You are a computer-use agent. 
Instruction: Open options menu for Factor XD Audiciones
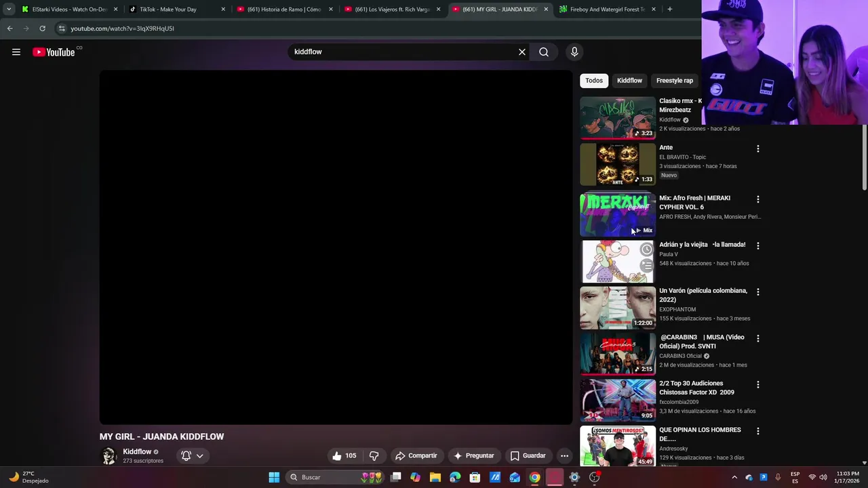pyautogui.click(x=758, y=384)
